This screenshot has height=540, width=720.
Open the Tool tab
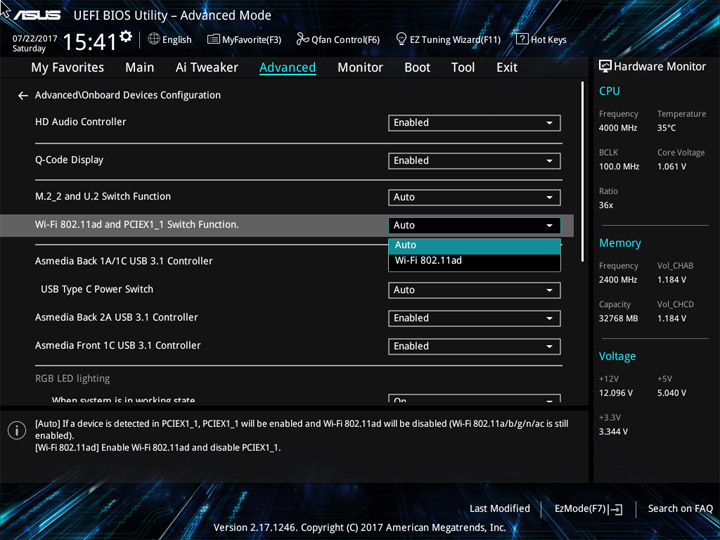463,68
